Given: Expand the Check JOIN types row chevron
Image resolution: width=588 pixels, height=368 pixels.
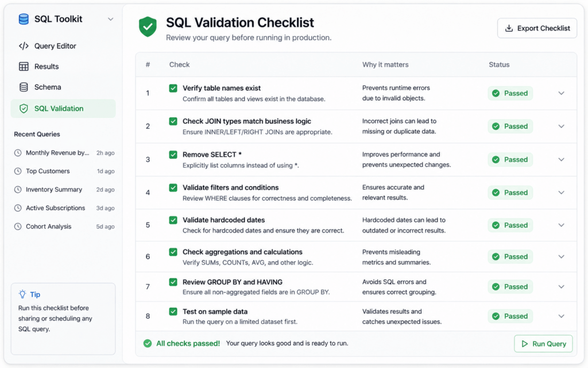Looking at the screenshot, I should coord(561,126).
